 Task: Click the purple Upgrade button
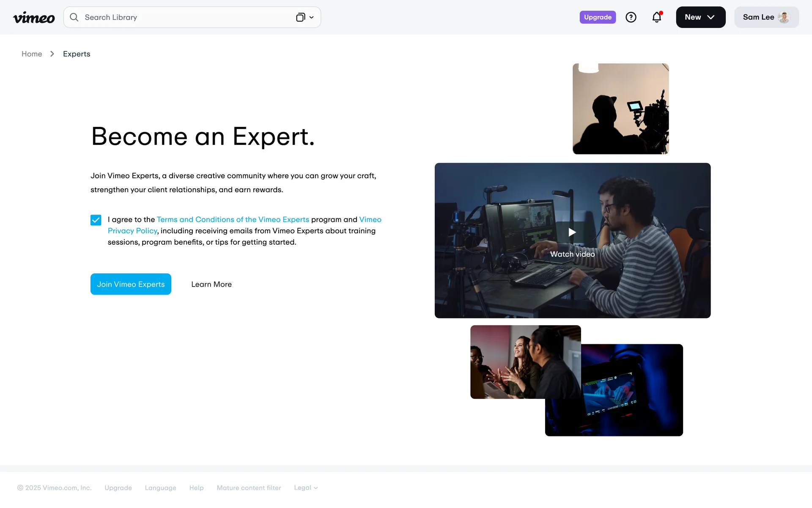point(598,17)
